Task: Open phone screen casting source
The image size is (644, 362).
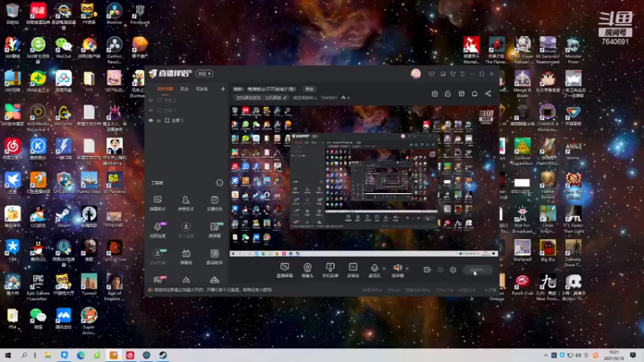Action: click(330, 270)
